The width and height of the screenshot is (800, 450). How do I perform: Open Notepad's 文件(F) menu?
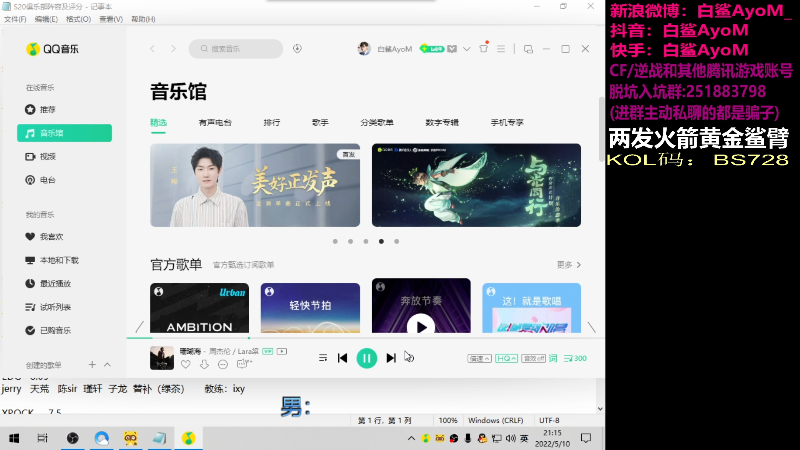[x=15, y=19]
